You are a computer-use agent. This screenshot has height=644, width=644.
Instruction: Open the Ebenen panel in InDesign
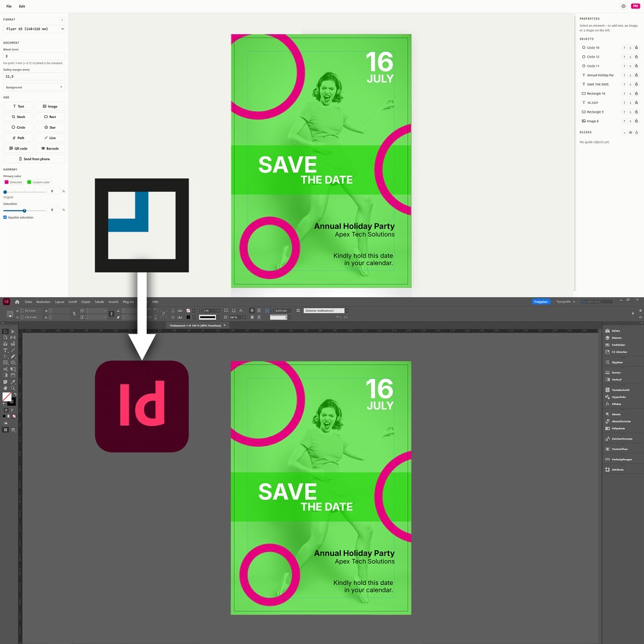click(x=612, y=337)
